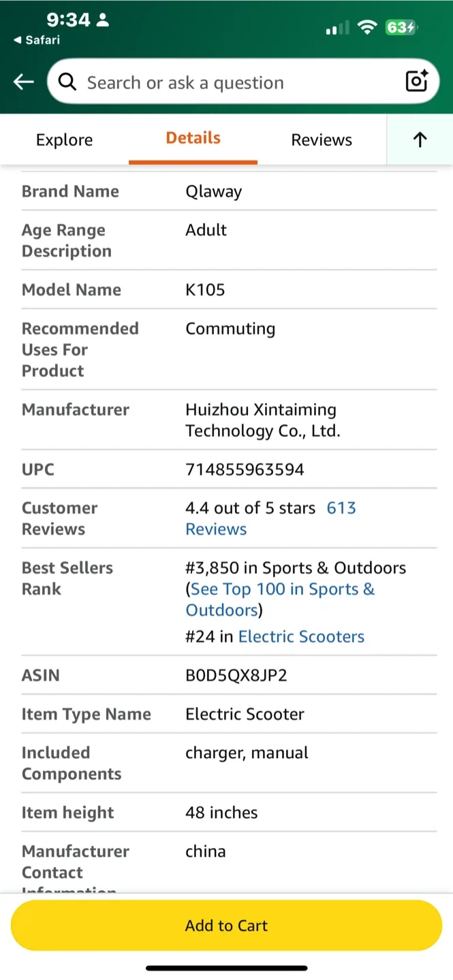Tap the status bar clock
Screen dimensions: 453x980
coord(68,20)
